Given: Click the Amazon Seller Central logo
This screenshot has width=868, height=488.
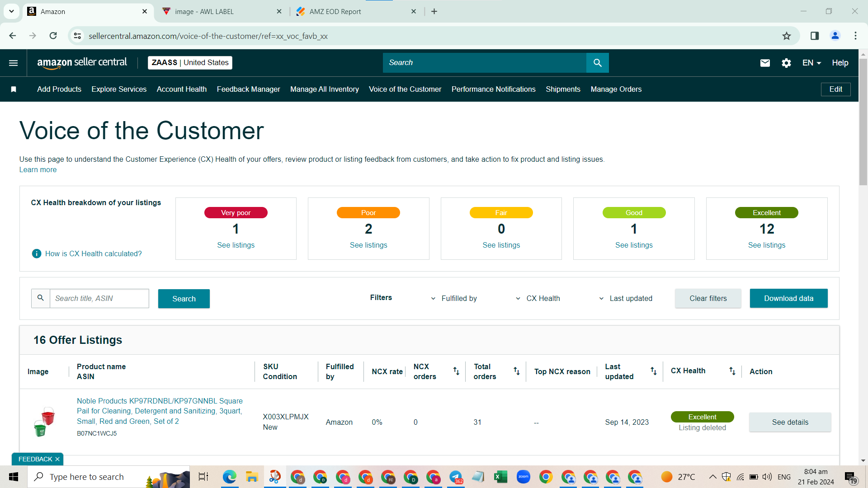Looking at the screenshot, I should pos(82,63).
